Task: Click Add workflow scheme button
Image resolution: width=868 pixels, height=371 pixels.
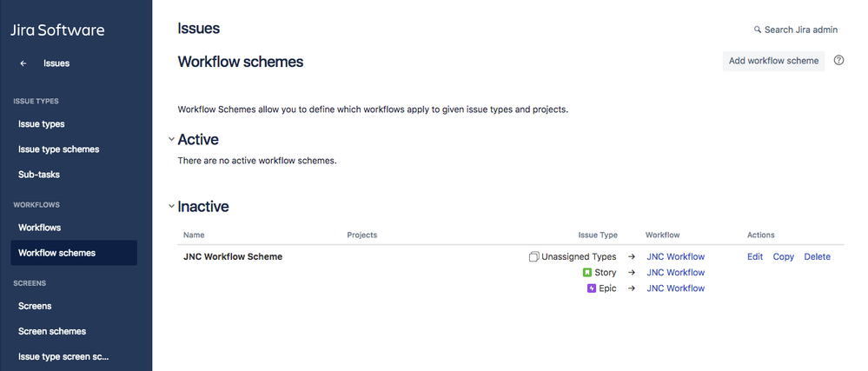Action: point(773,61)
